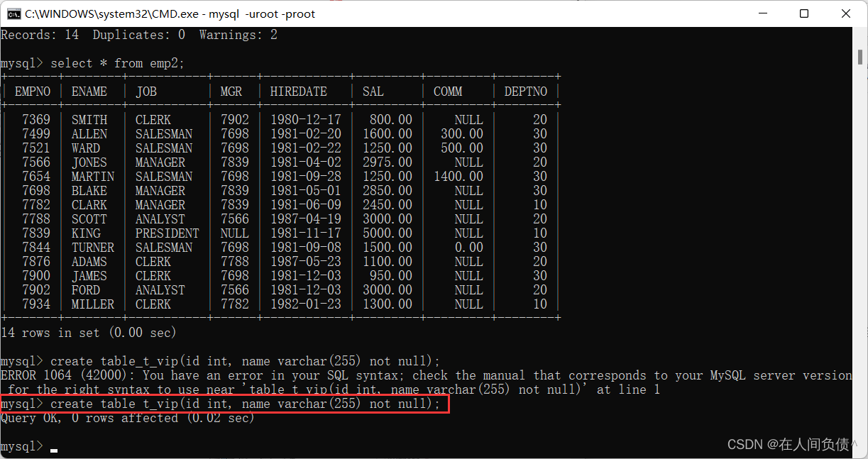868x459 pixels.
Task: Click ADAMS hire date 1987-05-23
Action: pos(306,262)
